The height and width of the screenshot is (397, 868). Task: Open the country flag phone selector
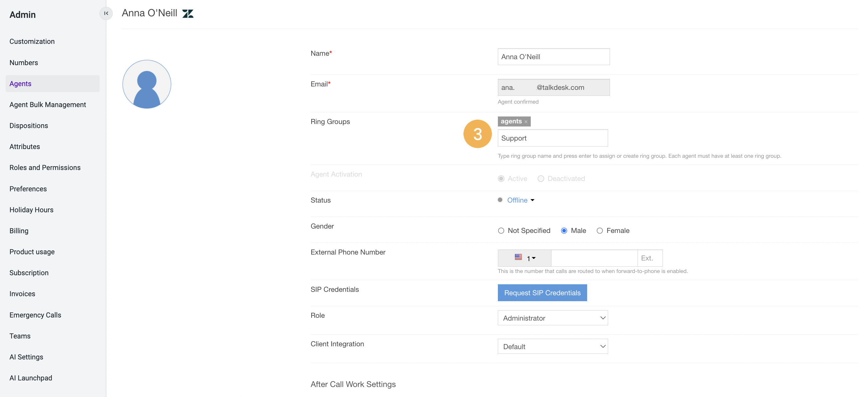pos(524,258)
